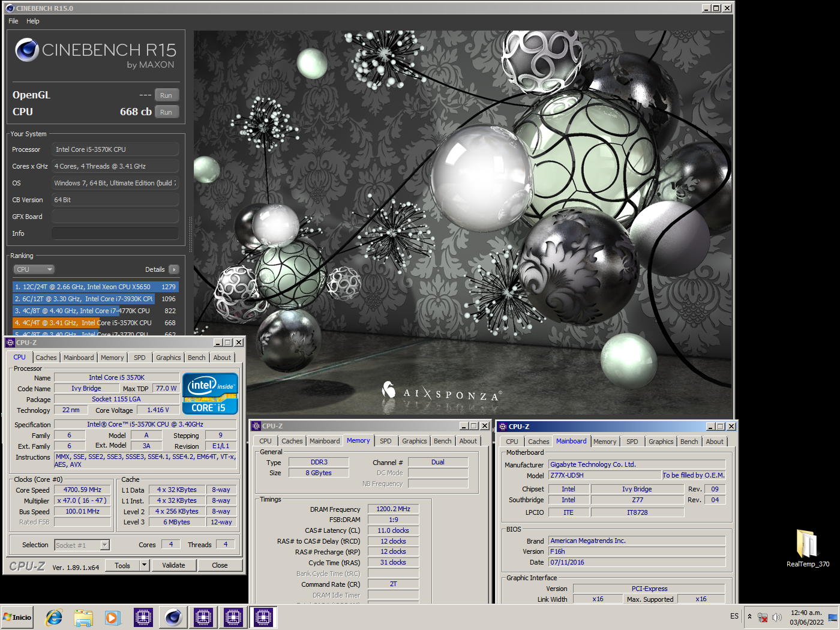Switch to Mainboard tab in CPU window

79,358
